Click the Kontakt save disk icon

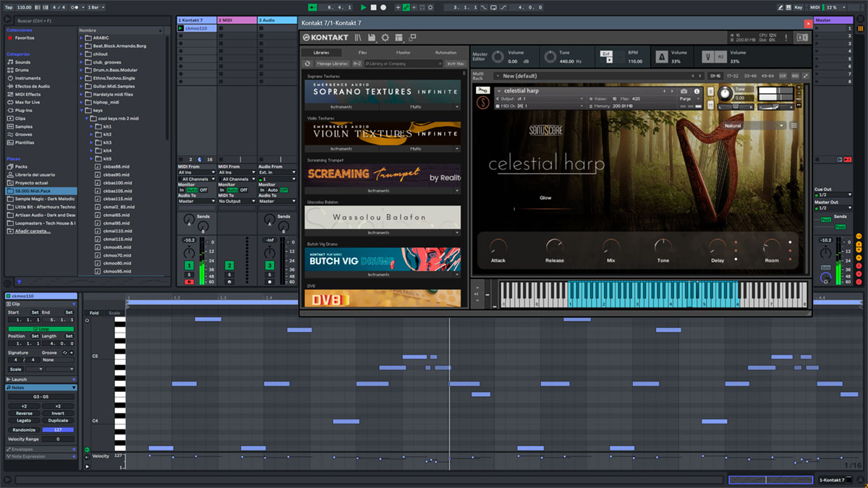pyautogui.click(x=371, y=38)
